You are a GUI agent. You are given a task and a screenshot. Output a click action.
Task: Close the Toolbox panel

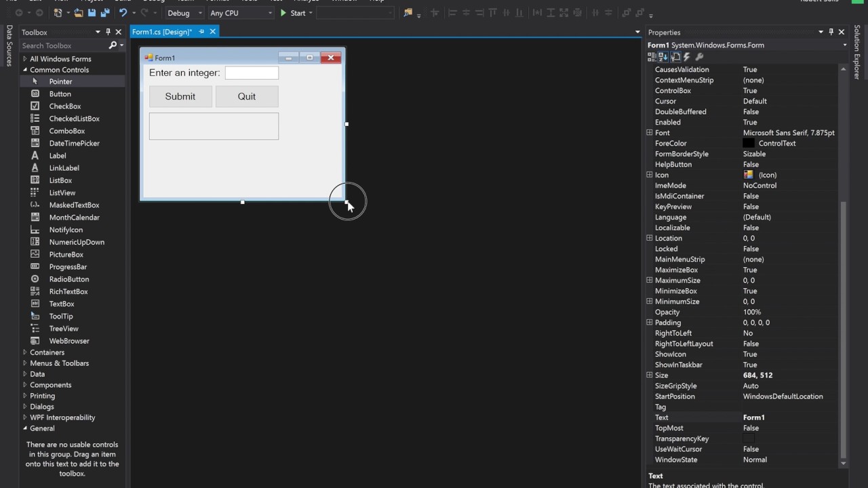coord(119,32)
